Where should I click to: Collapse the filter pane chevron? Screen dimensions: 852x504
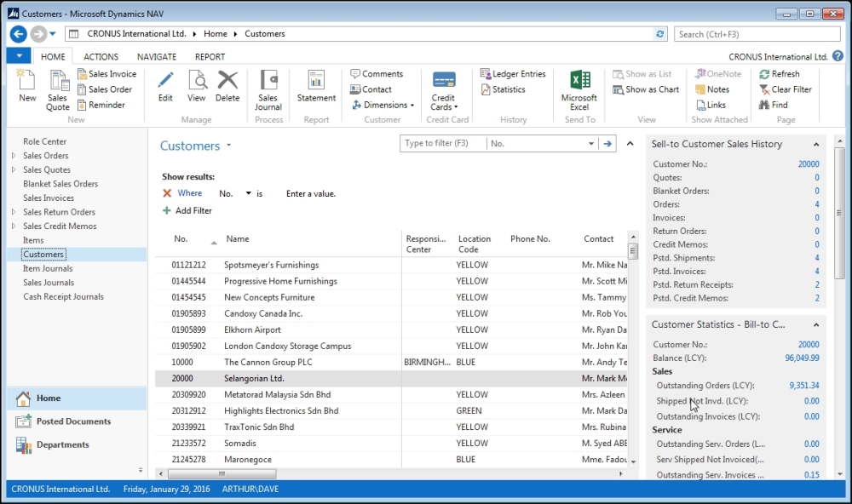click(x=630, y=143)
